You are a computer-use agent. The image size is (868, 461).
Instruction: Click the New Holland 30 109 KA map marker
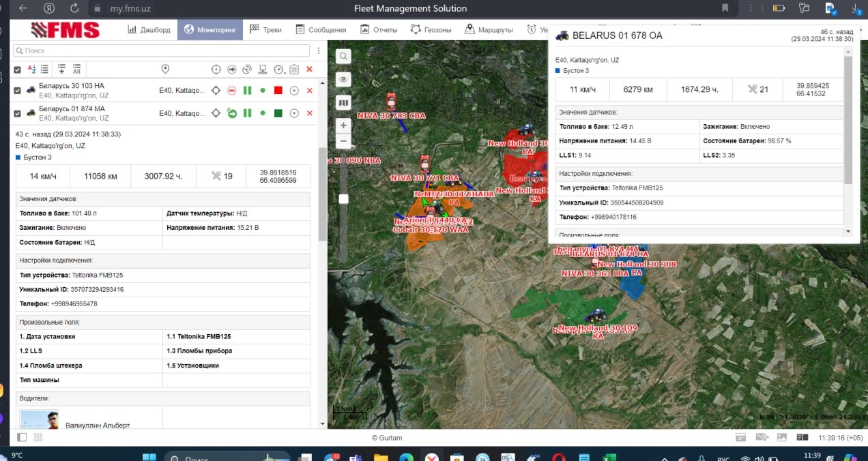point(596,316)
